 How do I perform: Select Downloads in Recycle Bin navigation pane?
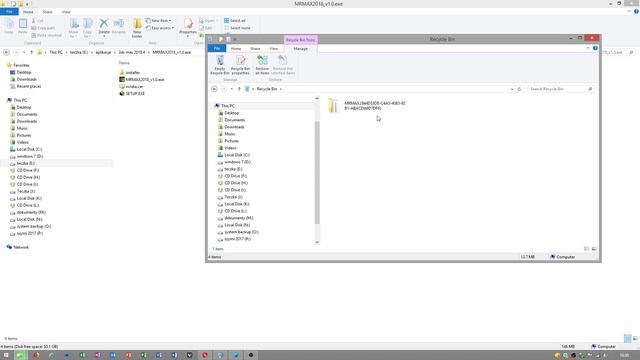coord(234,127)
